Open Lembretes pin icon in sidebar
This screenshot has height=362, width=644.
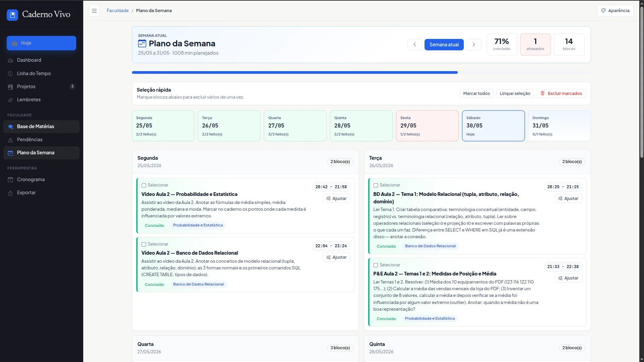[10, 100]
